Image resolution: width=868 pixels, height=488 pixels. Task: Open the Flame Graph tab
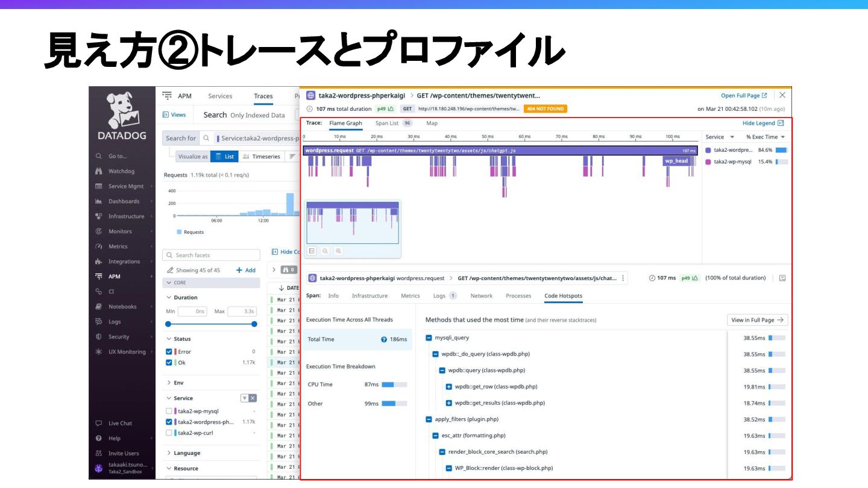pos(345,124)
